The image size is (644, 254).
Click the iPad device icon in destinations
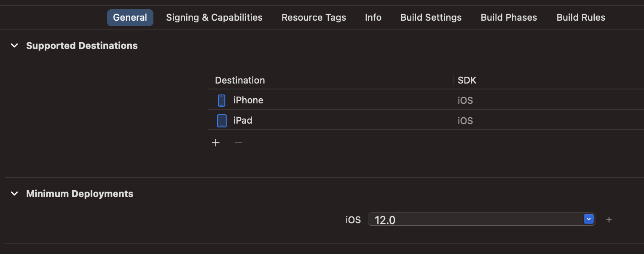tap(221, 121)
